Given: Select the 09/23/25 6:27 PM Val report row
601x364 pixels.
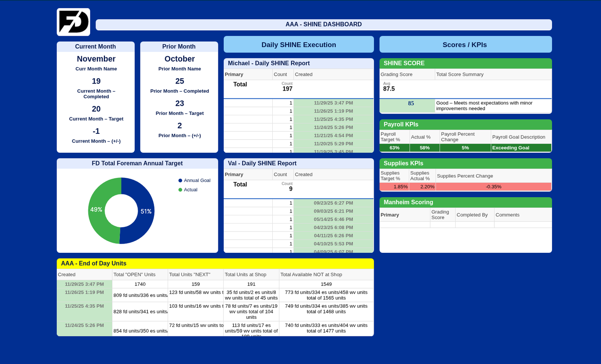Looking at the screenshot, I should coord(333,203).
